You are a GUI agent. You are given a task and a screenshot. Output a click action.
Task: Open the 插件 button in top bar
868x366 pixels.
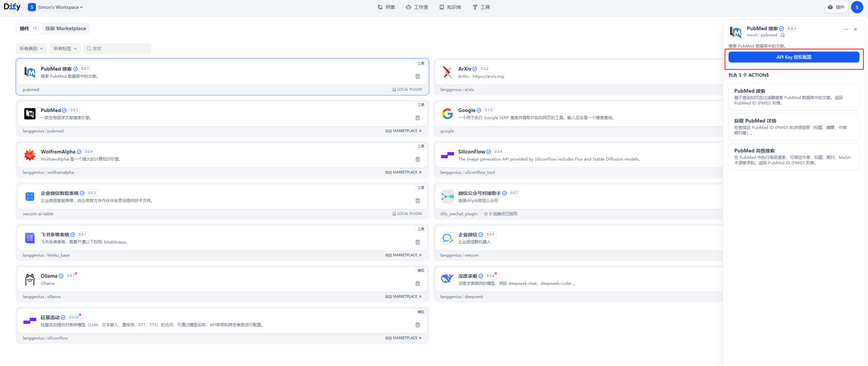(x=836, y=7)
